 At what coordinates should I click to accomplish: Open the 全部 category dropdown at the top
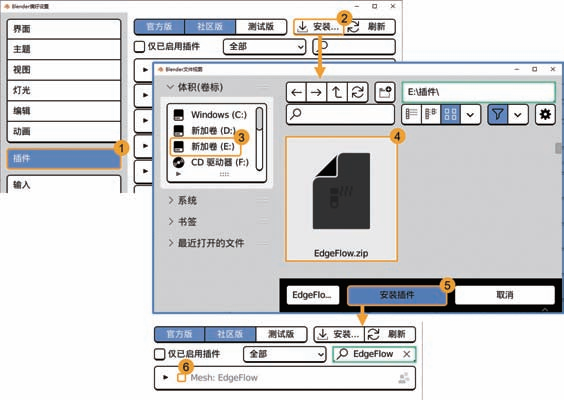264,47
